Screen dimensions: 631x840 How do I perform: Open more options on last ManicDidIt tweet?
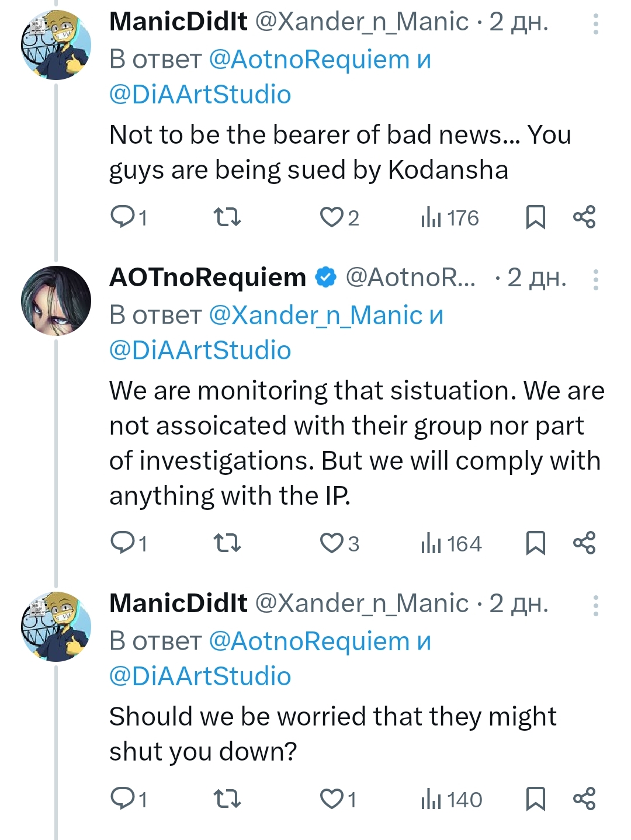[595, 606]
